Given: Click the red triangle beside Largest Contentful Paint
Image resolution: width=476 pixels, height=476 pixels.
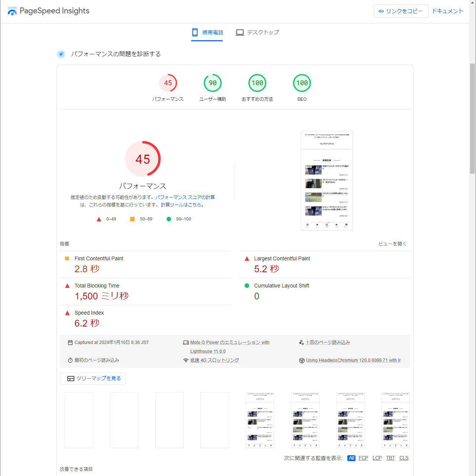Looking at the screenshot, I should [247, 258].
